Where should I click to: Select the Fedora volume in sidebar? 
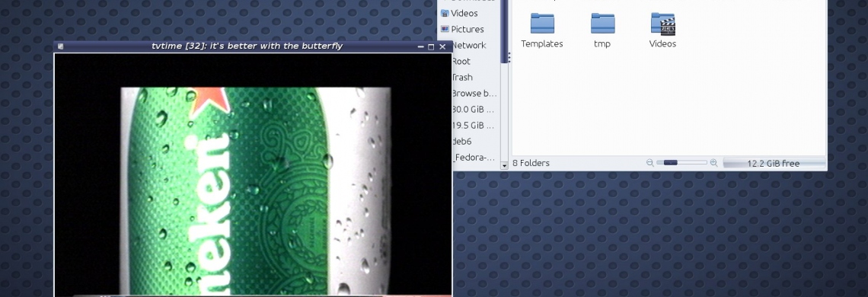click(x=474, y=158)
